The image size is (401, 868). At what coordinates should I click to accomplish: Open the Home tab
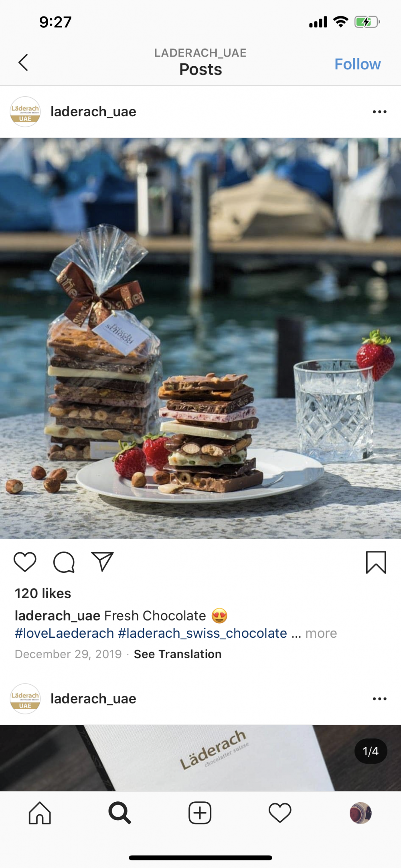40,813
